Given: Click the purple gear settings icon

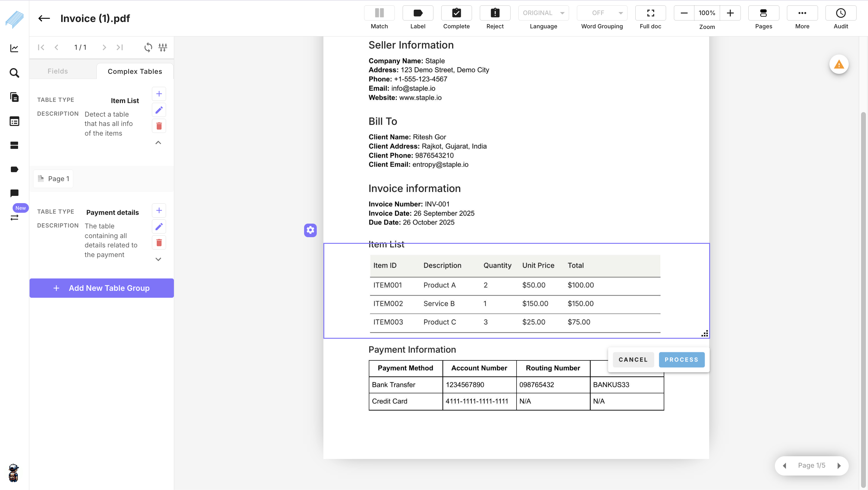Looking at the screenshot, I should [310, 230].
